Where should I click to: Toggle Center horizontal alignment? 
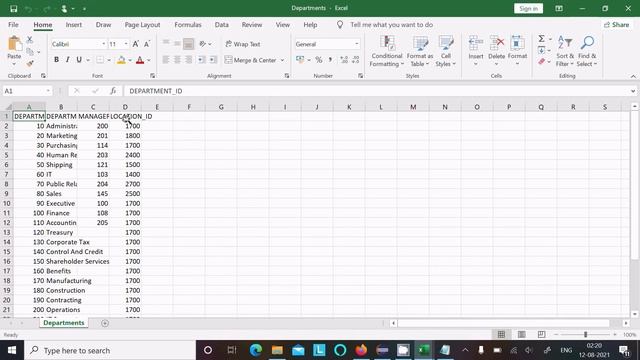pos(177,60)
